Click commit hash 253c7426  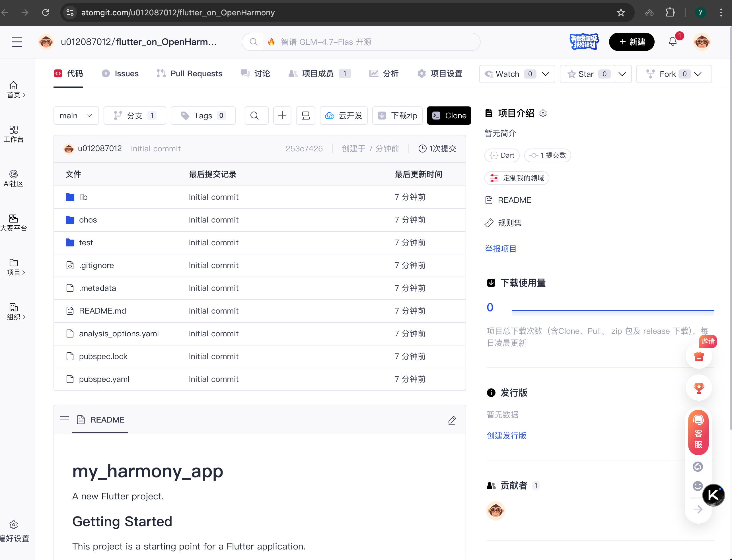[304, 149]
